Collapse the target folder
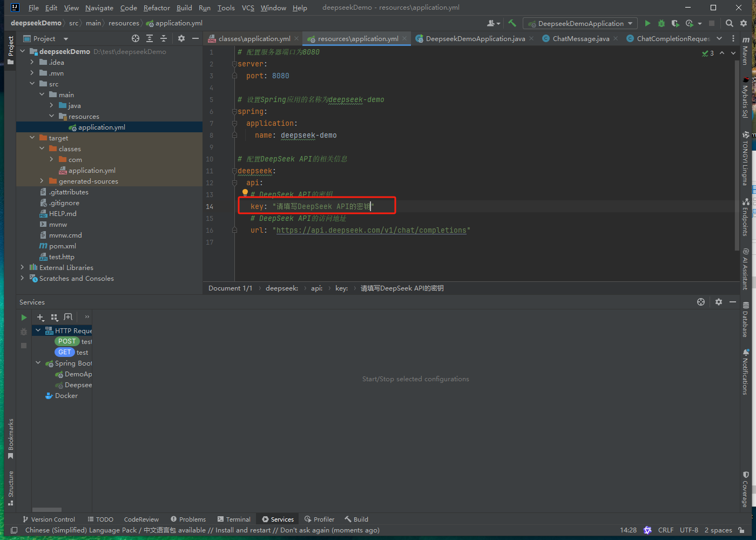Viewport: 756px width, 540px height. tap(32, 138)
